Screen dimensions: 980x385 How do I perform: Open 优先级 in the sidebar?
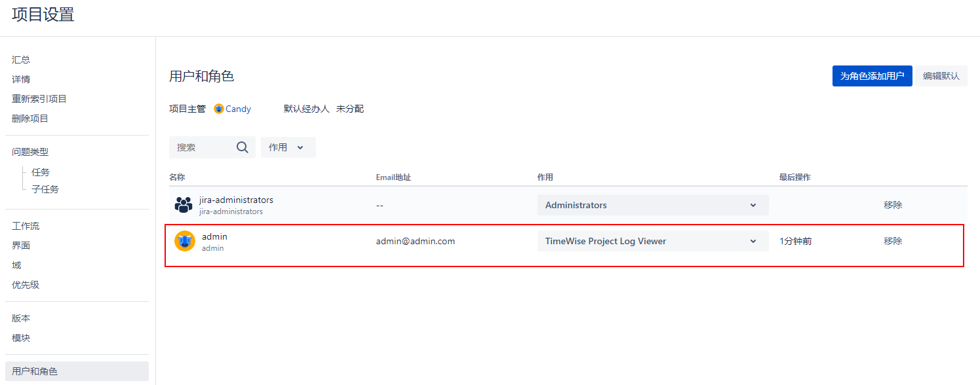pos(26,285)
